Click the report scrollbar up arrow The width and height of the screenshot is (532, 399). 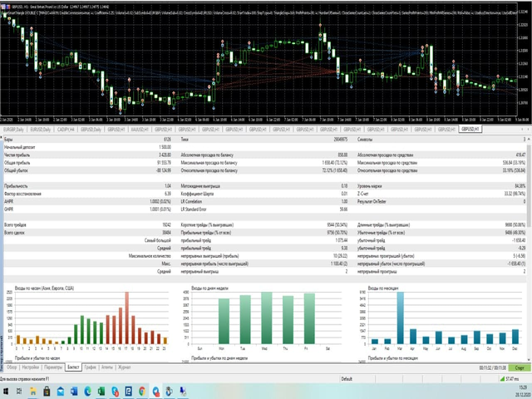click(x=529, y=139)
